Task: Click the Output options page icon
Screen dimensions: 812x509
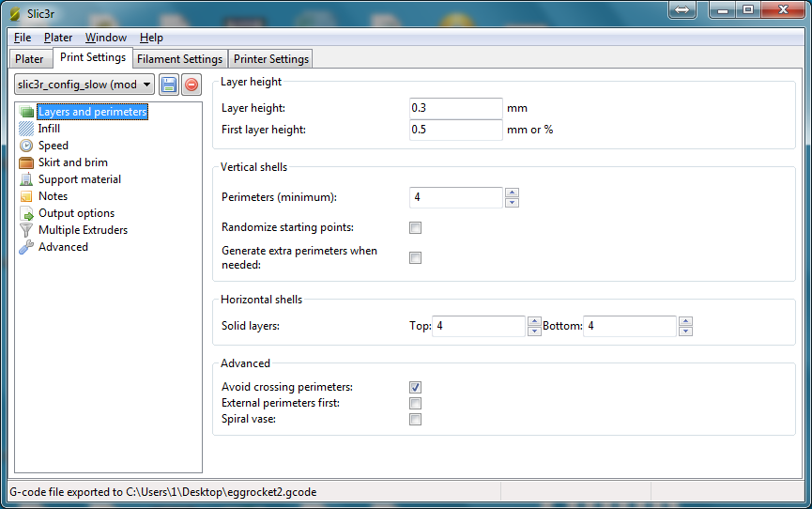Action: coord(26,213)
